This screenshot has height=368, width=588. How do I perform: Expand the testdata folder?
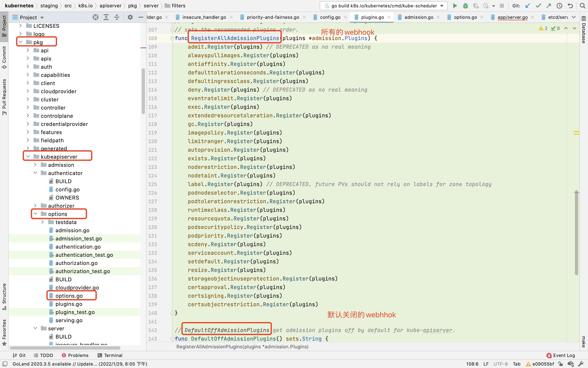pos(42,222)
